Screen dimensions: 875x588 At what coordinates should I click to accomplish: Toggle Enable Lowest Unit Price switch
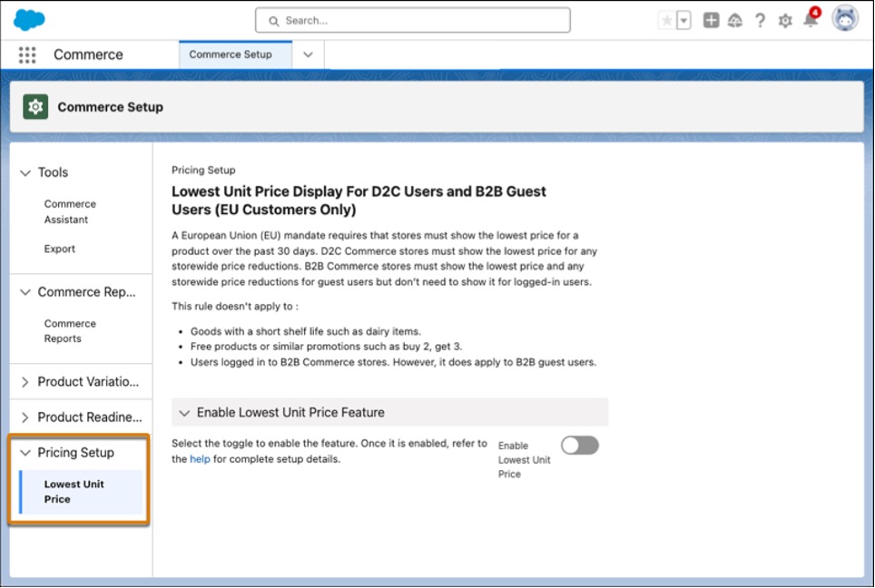tap(580, 446)
